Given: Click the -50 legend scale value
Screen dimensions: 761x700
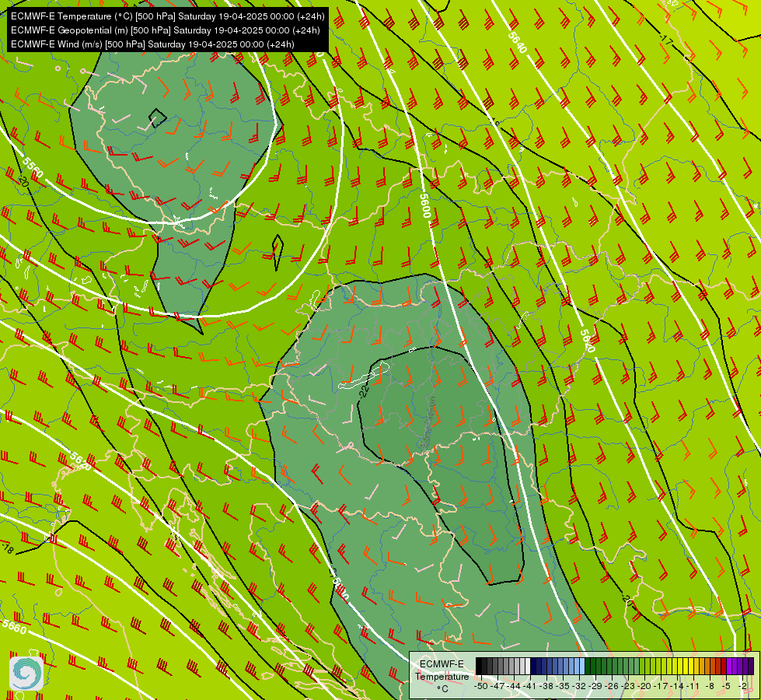Looking at the screenshot, I should tap(481, 686).
